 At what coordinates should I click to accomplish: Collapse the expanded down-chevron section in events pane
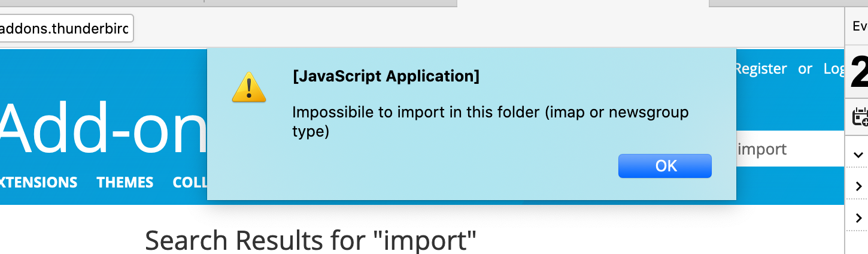pos(858,155)
